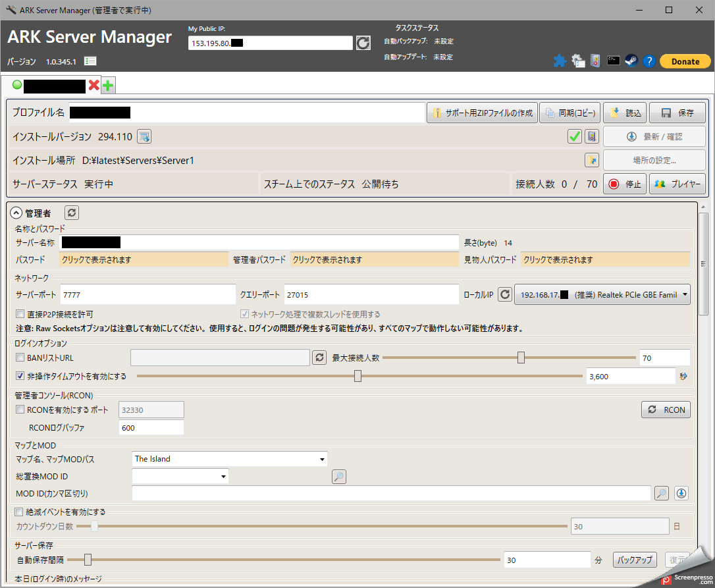Click max players value 70

tap(665, 358)
